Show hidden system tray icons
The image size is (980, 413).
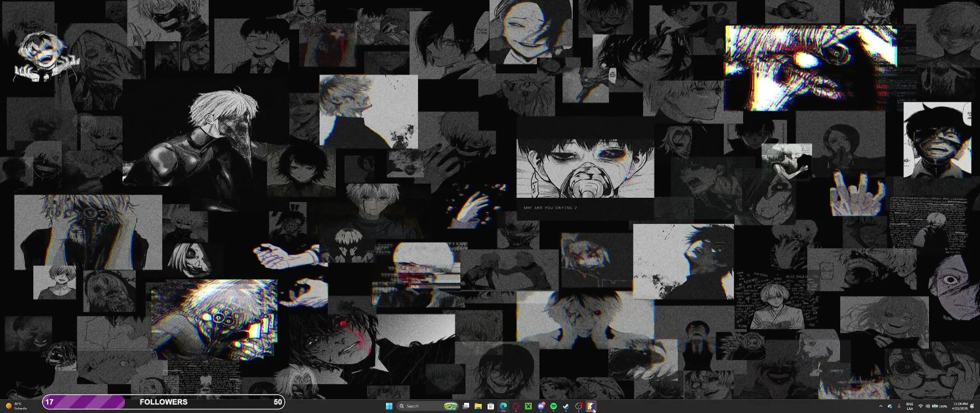tap(881, 406)
